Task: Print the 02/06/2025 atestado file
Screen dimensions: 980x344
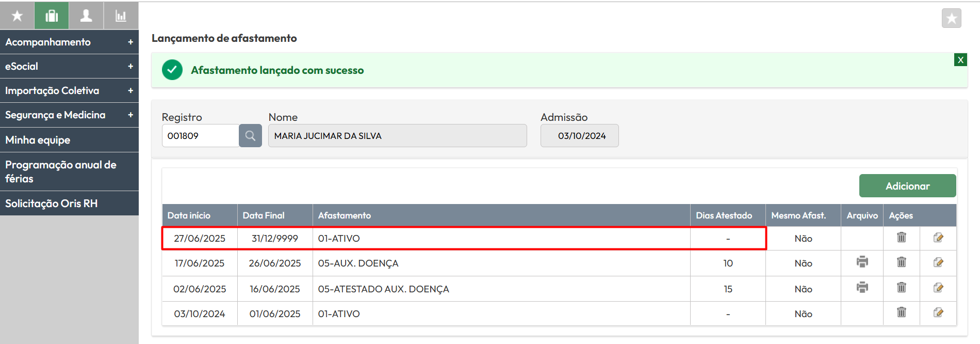Action: (x=862, y=287)
